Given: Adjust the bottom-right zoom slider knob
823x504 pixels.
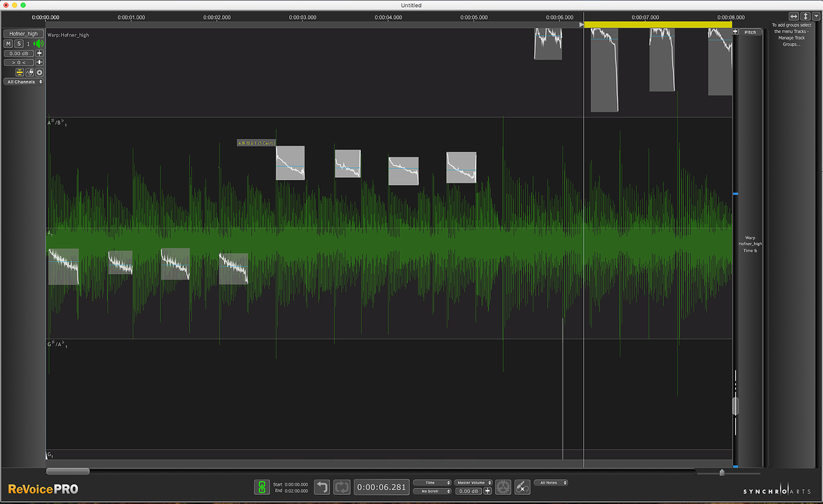Looking at the screenshot, I should tap(722, 472).
